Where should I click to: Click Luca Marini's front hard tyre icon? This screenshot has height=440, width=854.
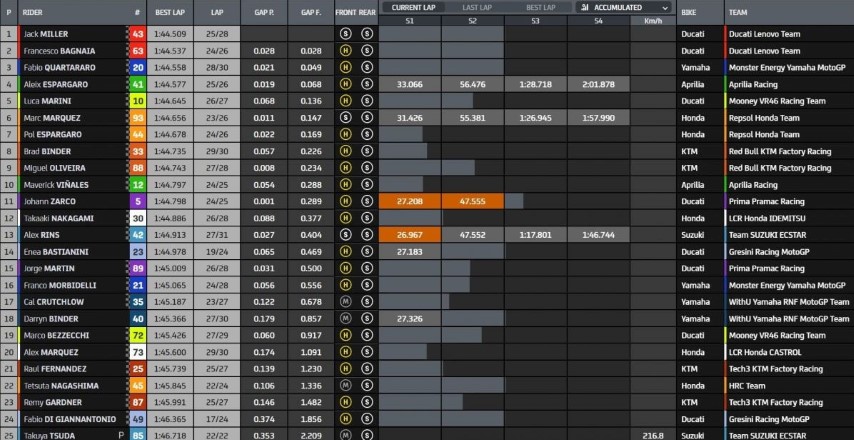coord(345,101)
